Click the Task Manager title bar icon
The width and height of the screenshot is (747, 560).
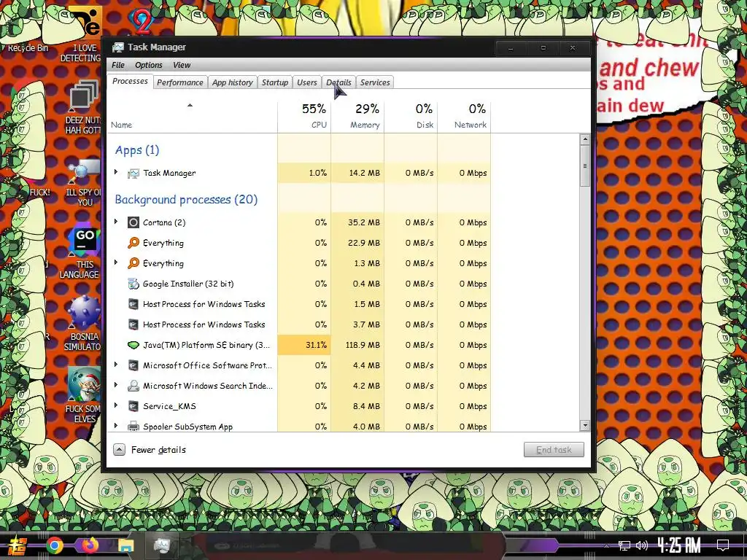point(117,47)
